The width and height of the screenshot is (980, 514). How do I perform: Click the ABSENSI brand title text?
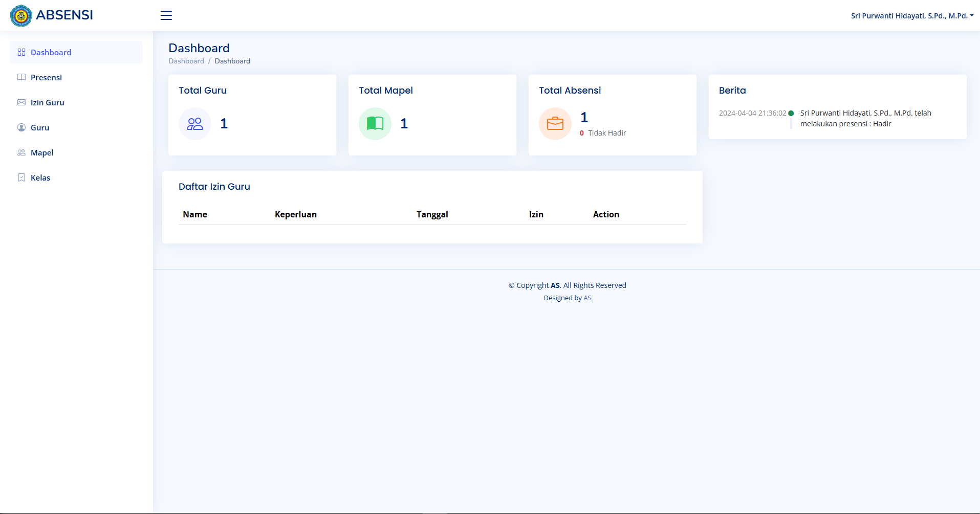[64, 15]
